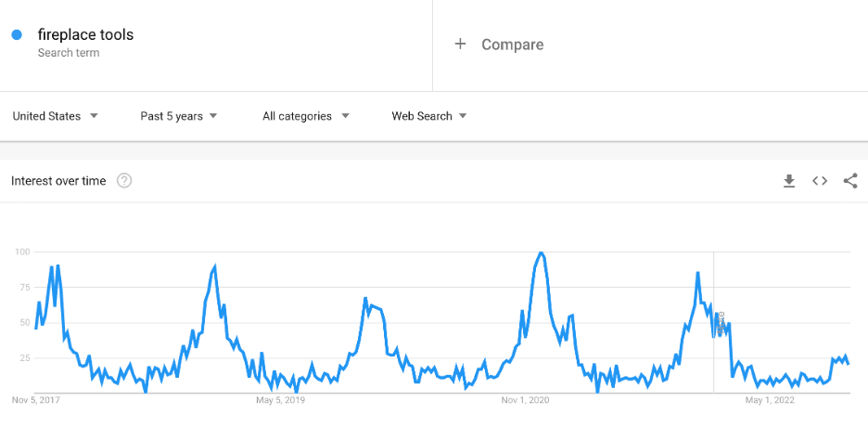Open embed code for the chart
Image resolution: width=868 pixels, height=427 pixels.
click(819, 181)
